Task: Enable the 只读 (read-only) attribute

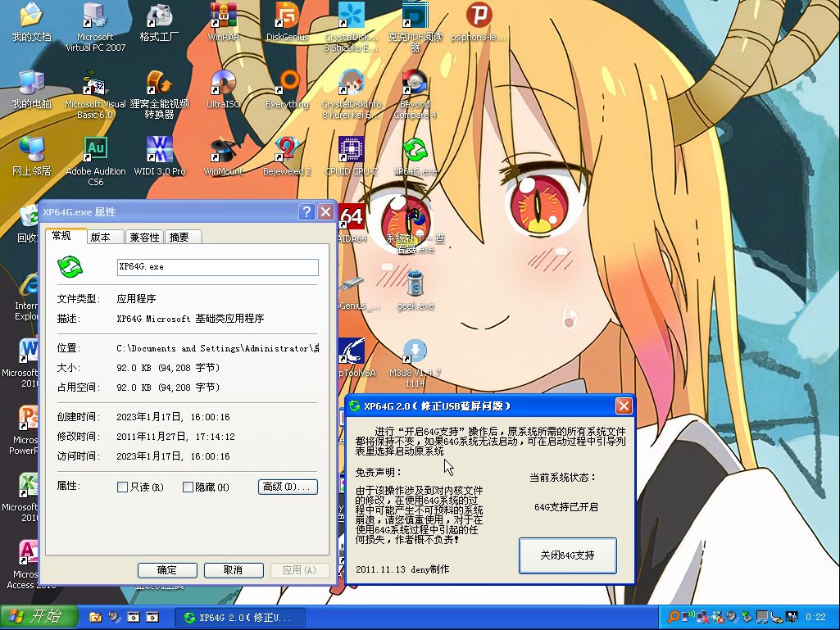Action: click(122, 487)
